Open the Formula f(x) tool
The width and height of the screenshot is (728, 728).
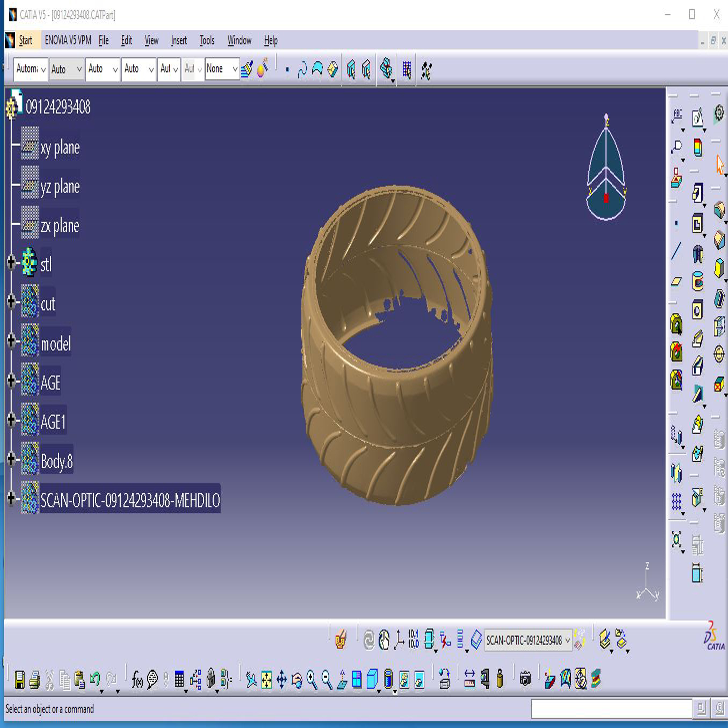tap(137, 680)
